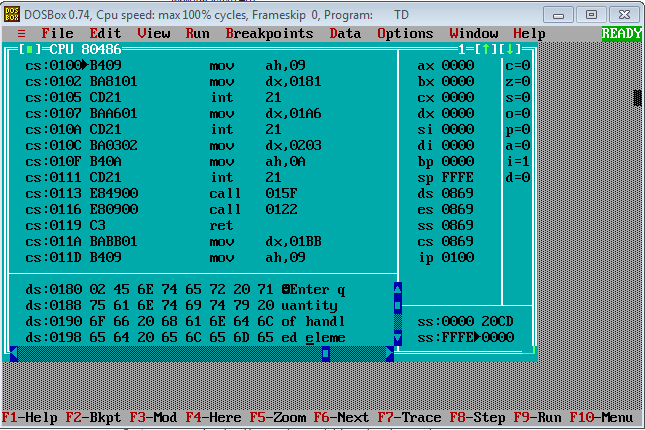This screenshot has height=430, width=645.
Task: Toggle the zero flag z=0
Action: 517,81
